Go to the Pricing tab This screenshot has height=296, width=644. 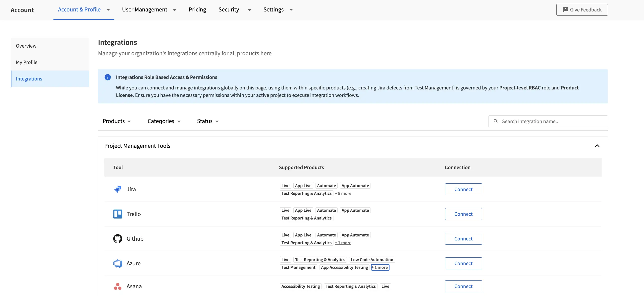pyautogui.click(x=197, y=9)
